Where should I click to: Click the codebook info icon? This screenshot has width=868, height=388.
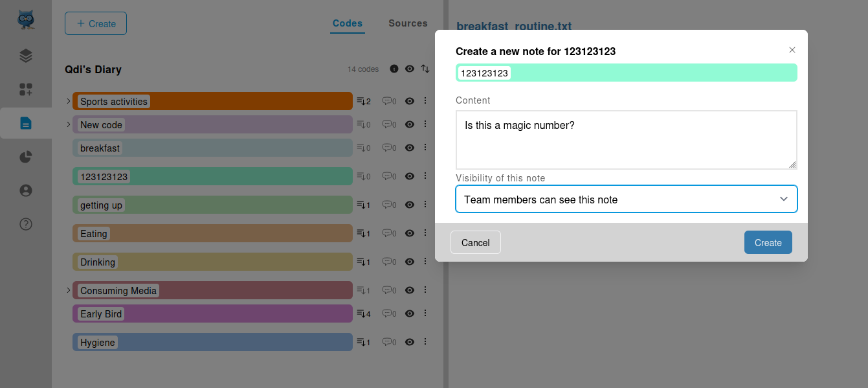[x=394, y=69]
